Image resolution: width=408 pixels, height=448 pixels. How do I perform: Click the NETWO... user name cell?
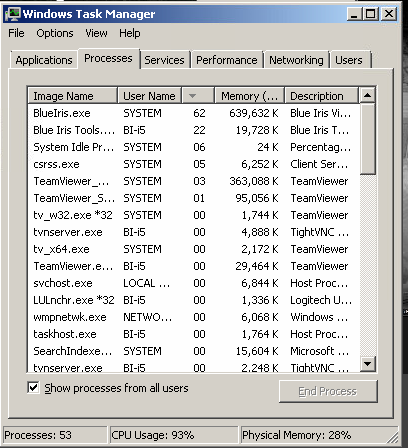pos(148,317)
